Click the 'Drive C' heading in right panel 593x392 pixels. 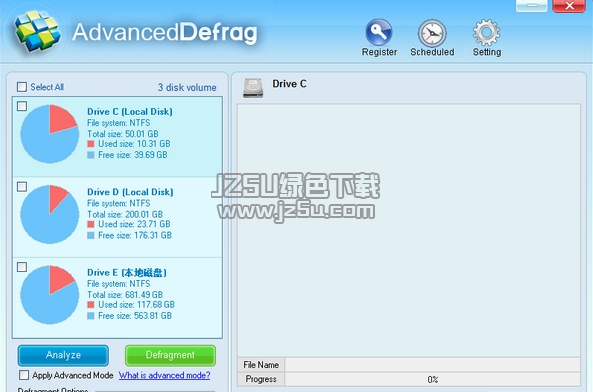pos(289,84)
